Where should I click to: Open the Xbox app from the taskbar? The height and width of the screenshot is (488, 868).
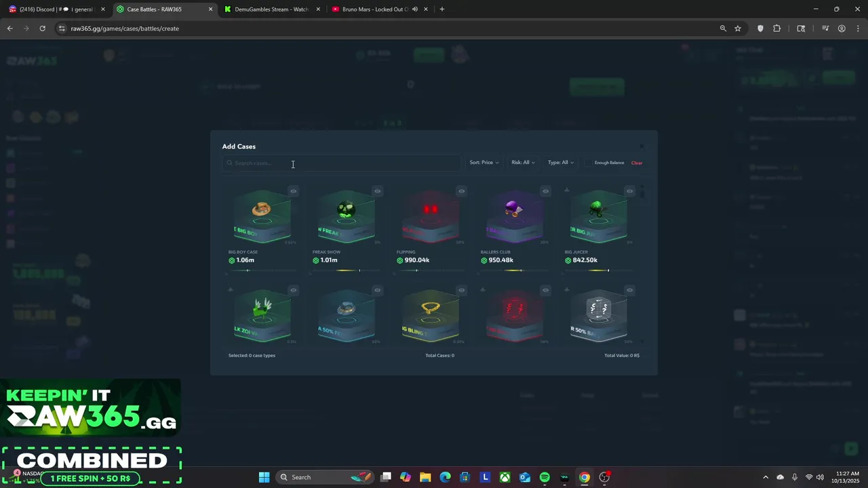pyautogui.click(x=505, y=477)
